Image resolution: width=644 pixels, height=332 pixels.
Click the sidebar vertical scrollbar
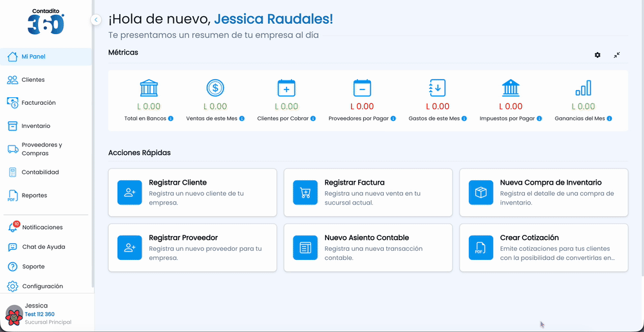pyautogui.click(x=93, y=143)
